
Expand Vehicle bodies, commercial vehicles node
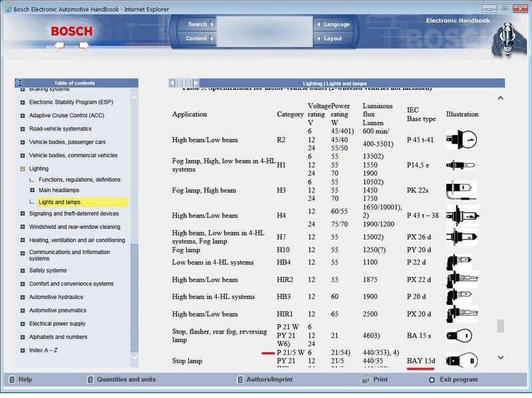(x=23, y=156)
